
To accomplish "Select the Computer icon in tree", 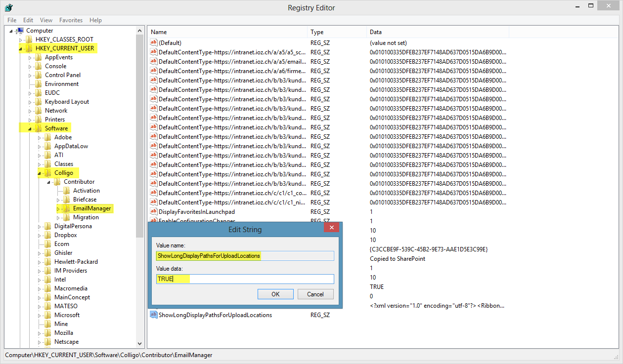I will coord(20,31).
